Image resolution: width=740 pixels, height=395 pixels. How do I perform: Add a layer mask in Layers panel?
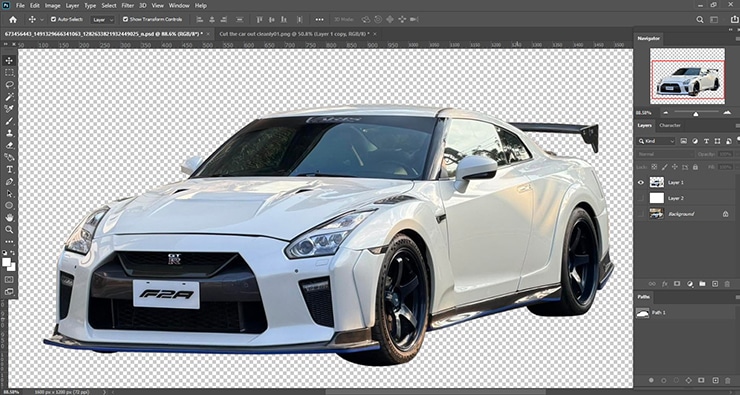pyautogui.click(x=677, y=284)
